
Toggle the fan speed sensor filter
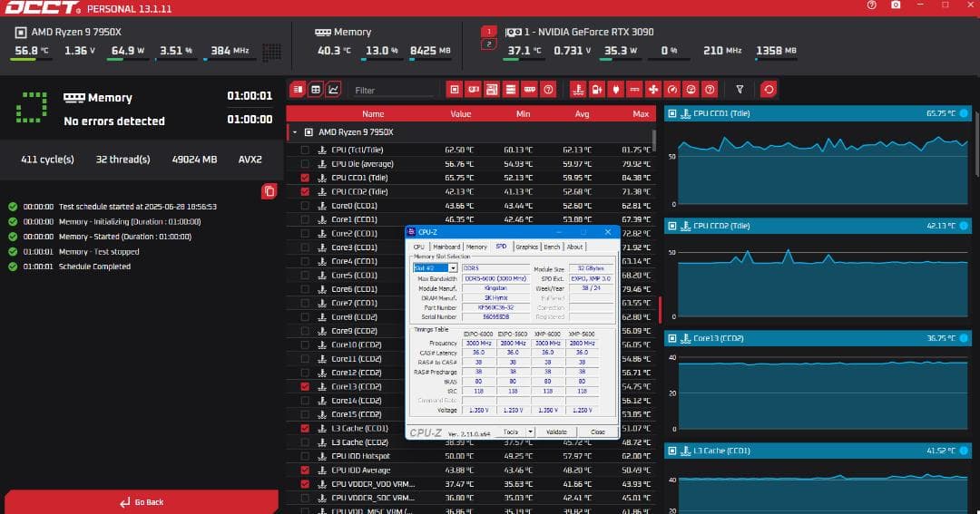click(653, 90)
